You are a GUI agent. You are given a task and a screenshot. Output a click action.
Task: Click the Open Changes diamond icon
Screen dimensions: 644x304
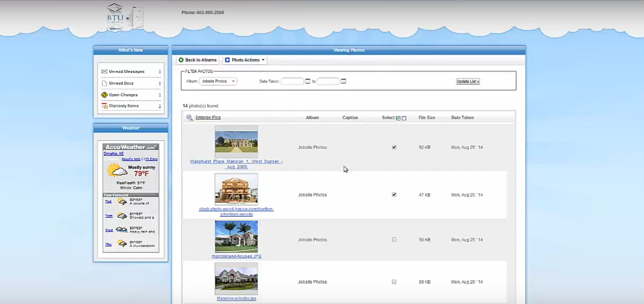pyautogui.click(x=105, y=95)
